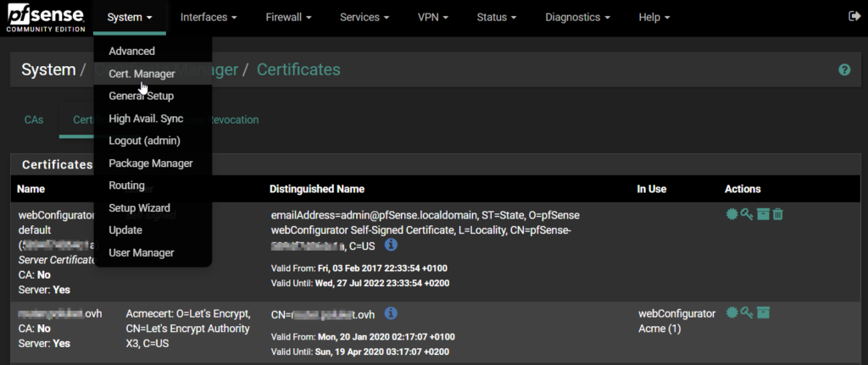Image resolution: width=868 pixels, height=365 pixels.
Task: Open User Manager from the System menu
Action: (x=153, y=252)
